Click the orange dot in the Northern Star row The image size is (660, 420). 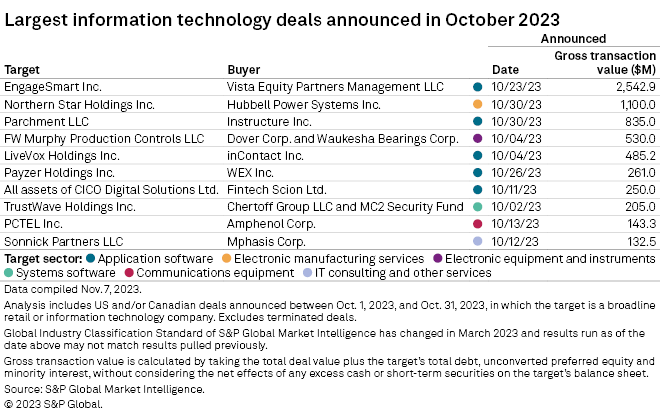click(478, 104)
